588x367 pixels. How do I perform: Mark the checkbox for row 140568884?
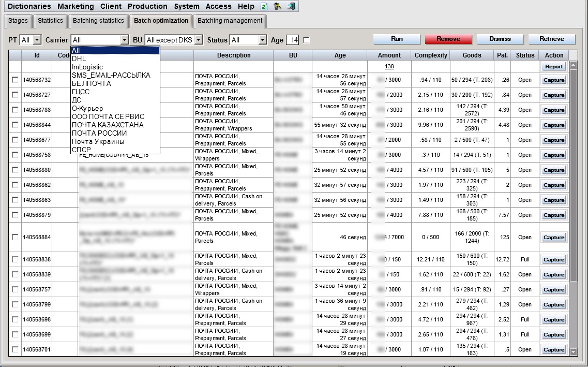point(15,237)
